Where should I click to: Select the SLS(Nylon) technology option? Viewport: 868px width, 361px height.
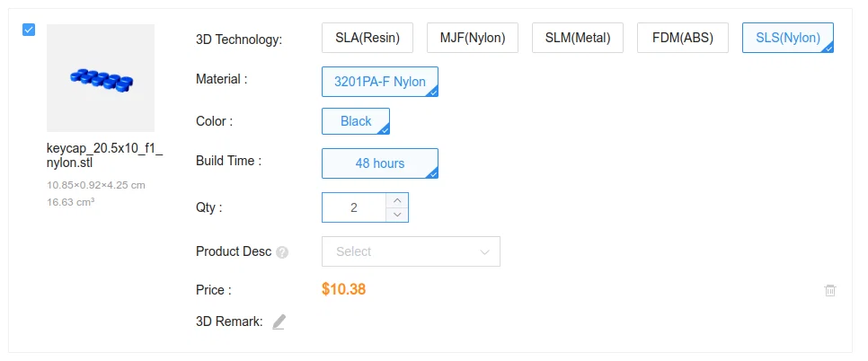(787, 38)
